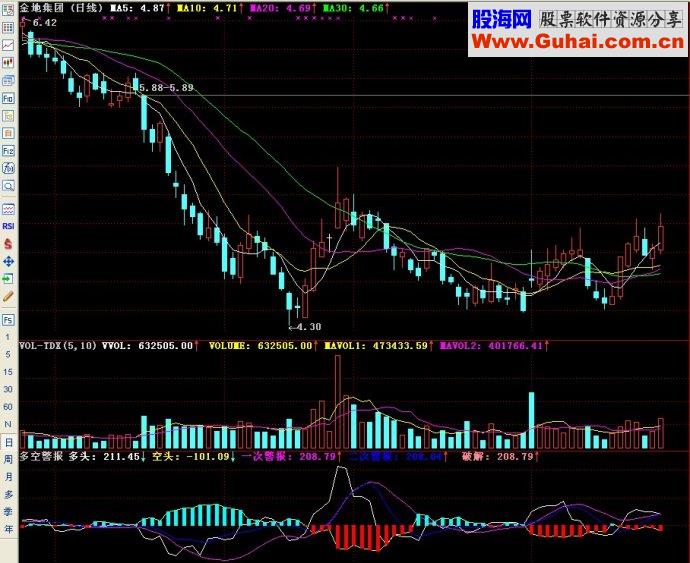690x563 pixels.
Task: Click the blue four-arrow move icon
Action: (x=8, y=261)
